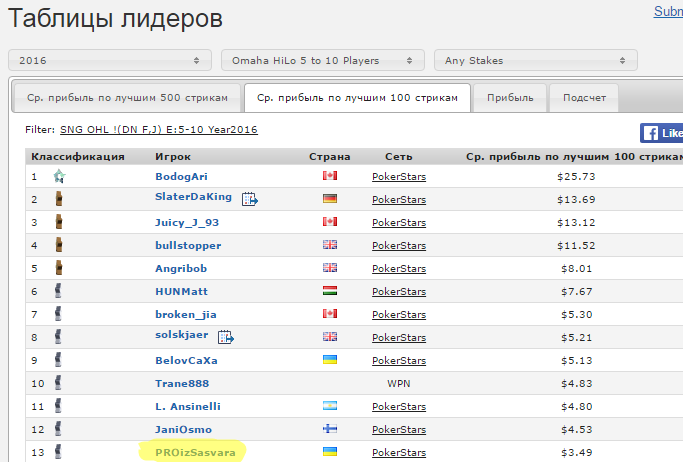The height and width of the screenshot is (462, 683).
Task: Click the Страна column header
Action: click(330, 156)
